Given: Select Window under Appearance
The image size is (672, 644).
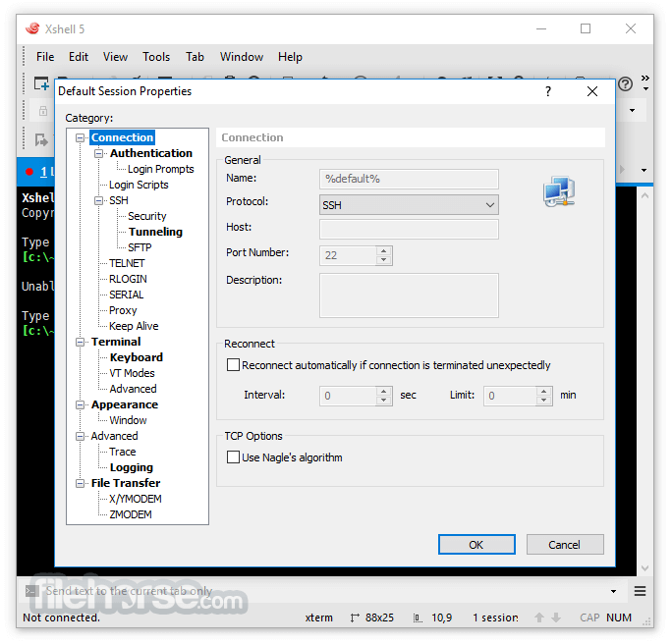Looking at the screenshot, I should 128,420.
